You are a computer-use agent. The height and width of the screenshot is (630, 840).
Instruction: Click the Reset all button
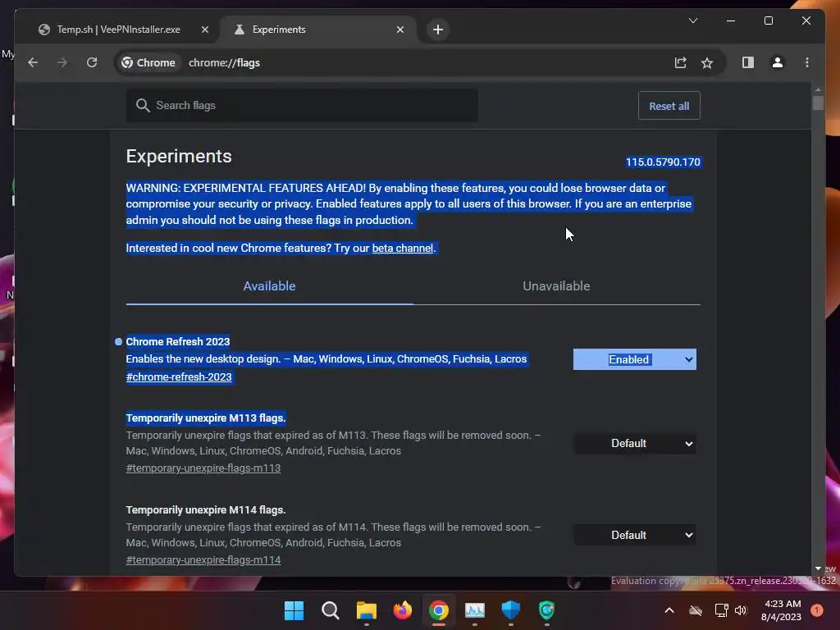[x=669, y=106]
